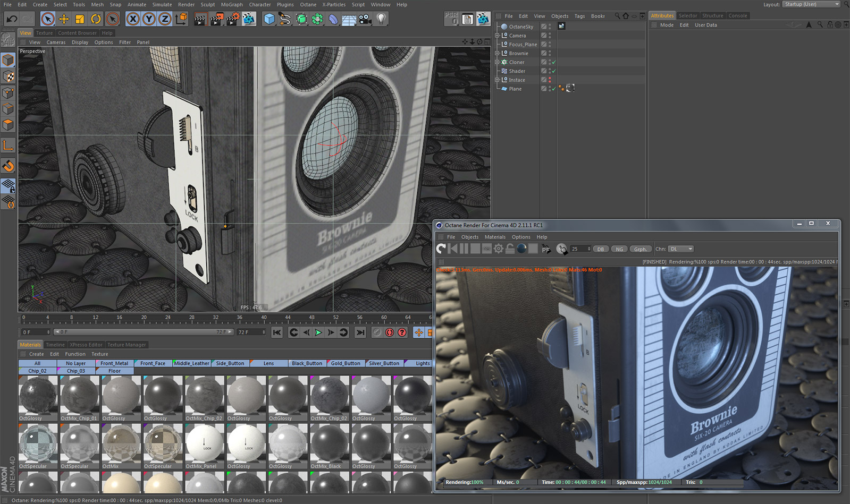Toggle Instace visibility dots
Viewport: 850px width, 504px height.
[550, 80]
